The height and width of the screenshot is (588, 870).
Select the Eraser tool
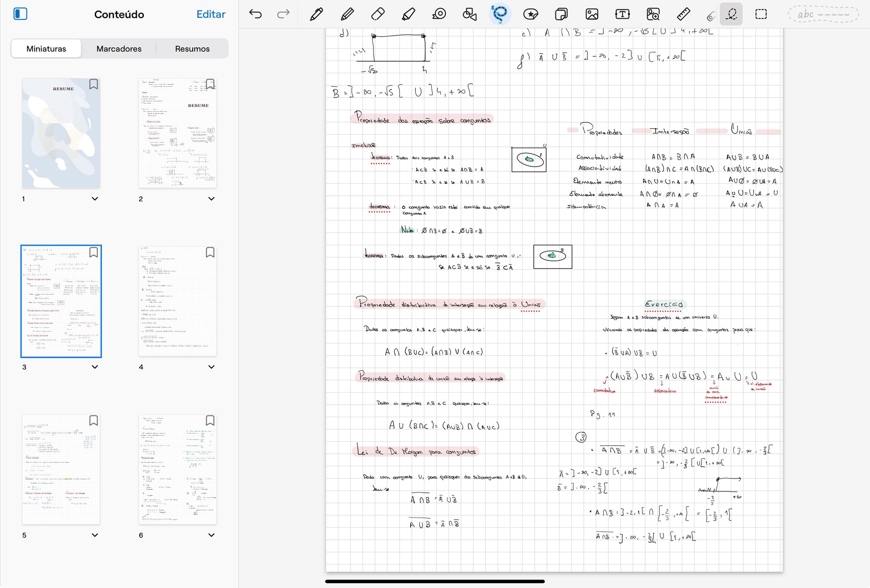(378, 14)
